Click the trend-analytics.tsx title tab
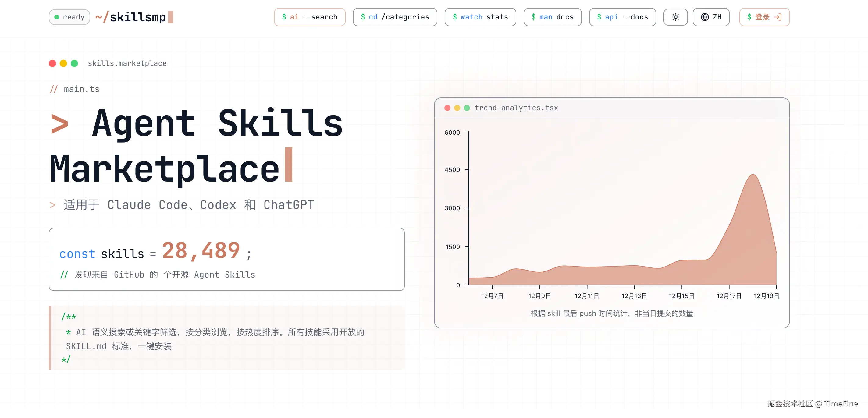 click(516, 108)
